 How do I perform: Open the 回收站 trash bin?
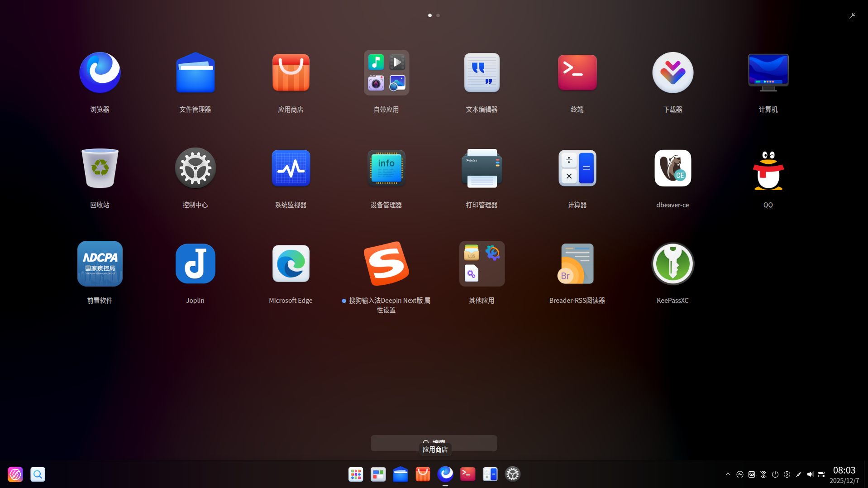(100, 168)
